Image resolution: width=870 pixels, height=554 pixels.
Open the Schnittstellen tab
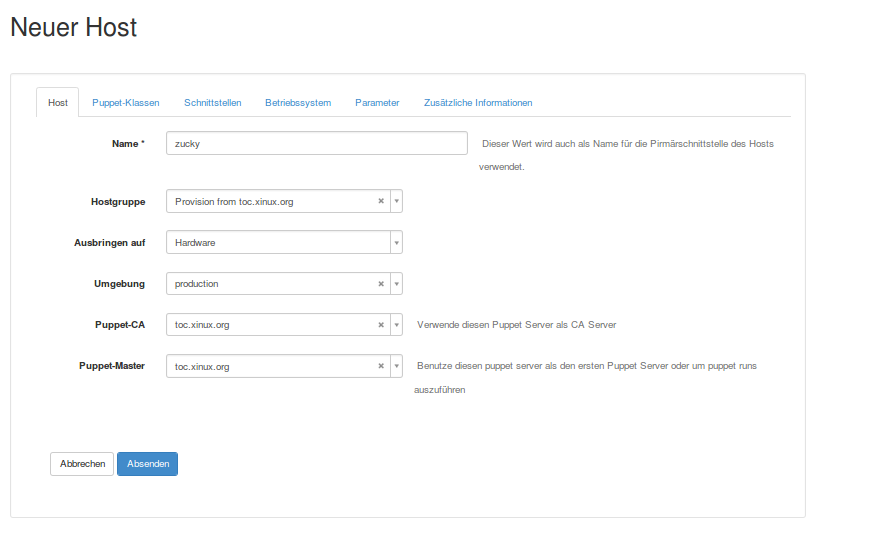(x=212, y=103)
